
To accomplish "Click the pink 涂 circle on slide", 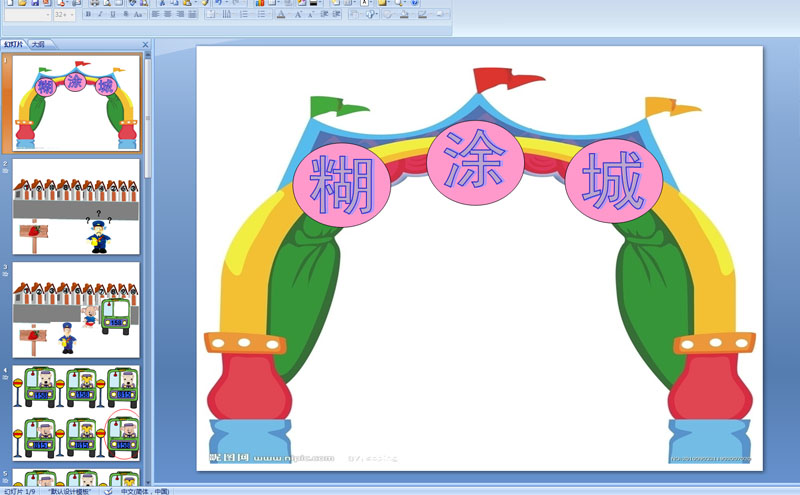I will point(475,162).
